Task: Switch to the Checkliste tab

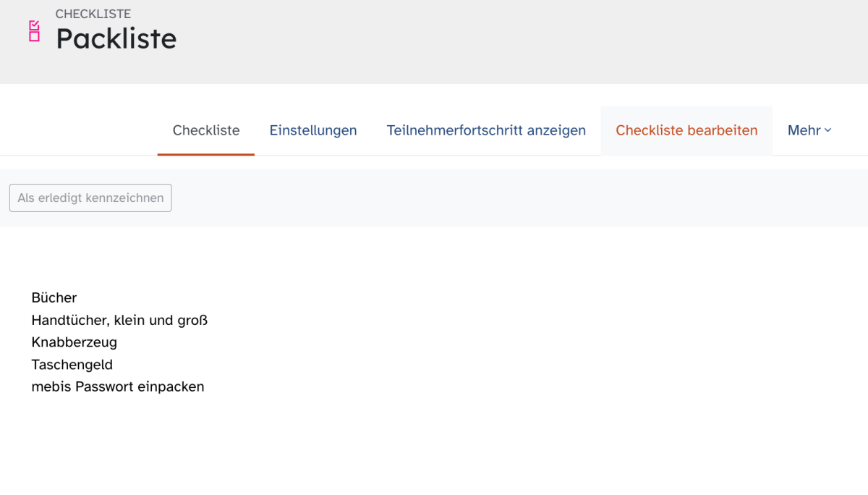Action: click(x=206, y=130)
